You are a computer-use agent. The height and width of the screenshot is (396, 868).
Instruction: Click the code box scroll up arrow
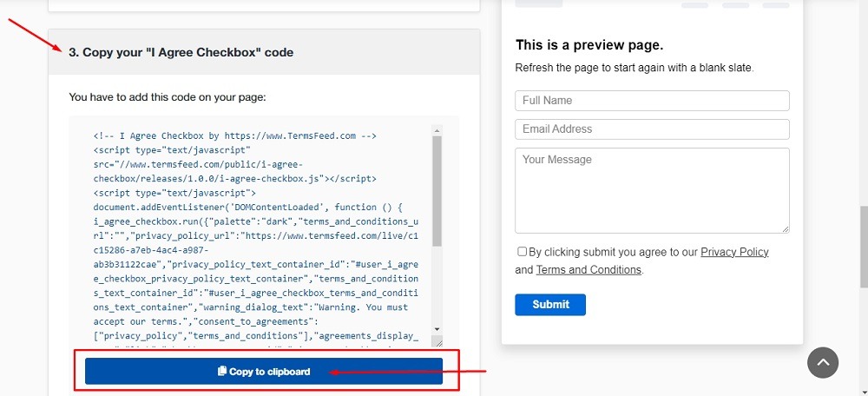coord(437,131)
